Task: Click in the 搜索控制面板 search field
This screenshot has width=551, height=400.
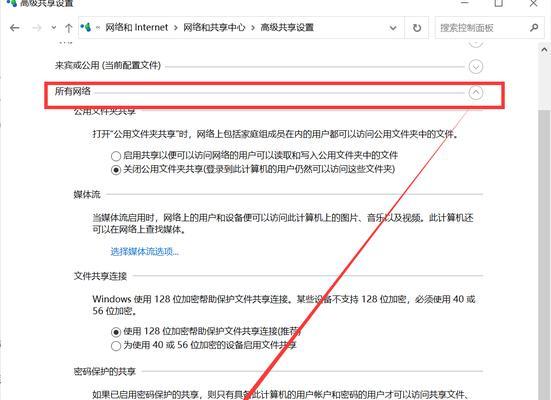Action: tap(482, 28)
